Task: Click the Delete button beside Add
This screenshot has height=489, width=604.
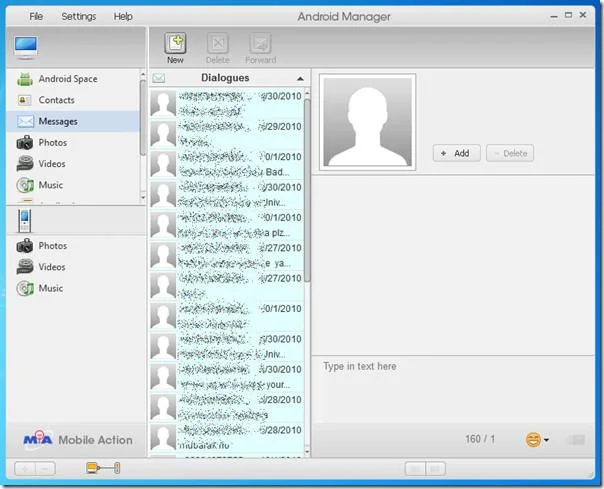Action: tap(510, 153)
